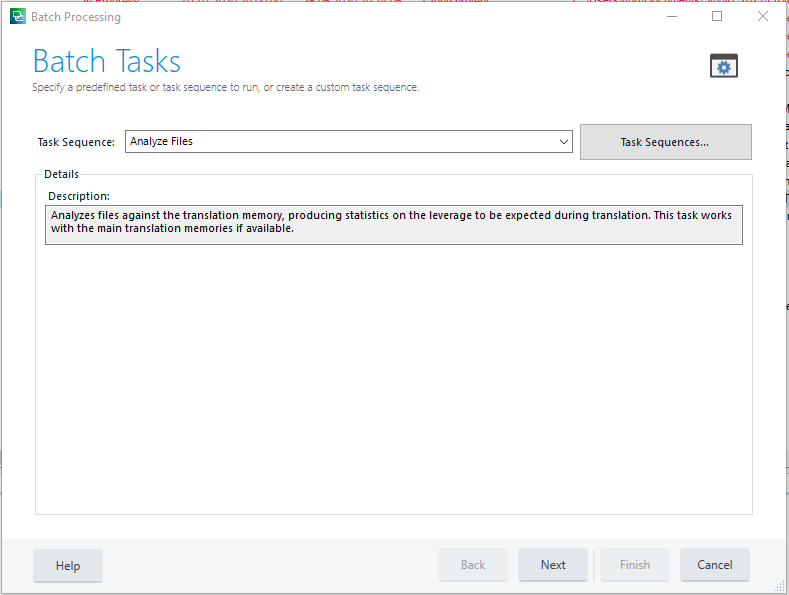Expand the Task Sequence dropdown arrow

(564, 142)
